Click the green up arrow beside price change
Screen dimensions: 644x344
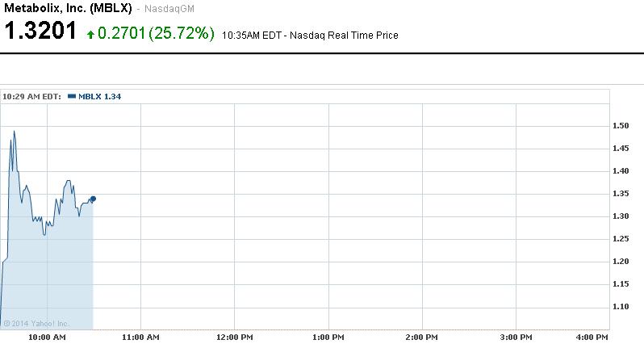click(x=90, y=34)
